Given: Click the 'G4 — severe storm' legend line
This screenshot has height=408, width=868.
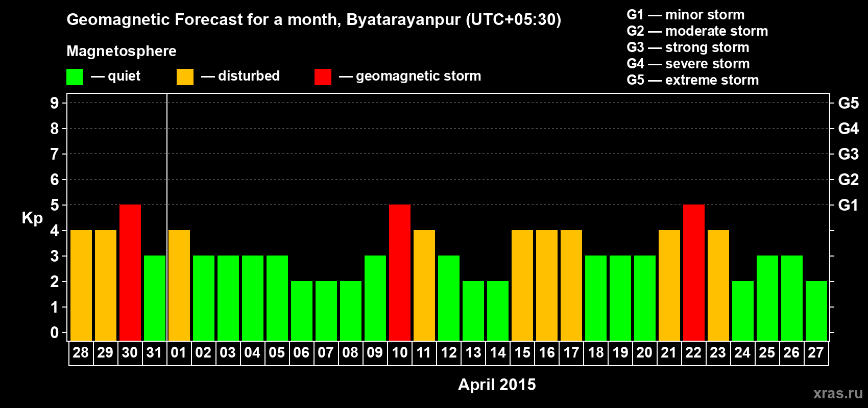Looking at the screenshot, I should [688, 64].
